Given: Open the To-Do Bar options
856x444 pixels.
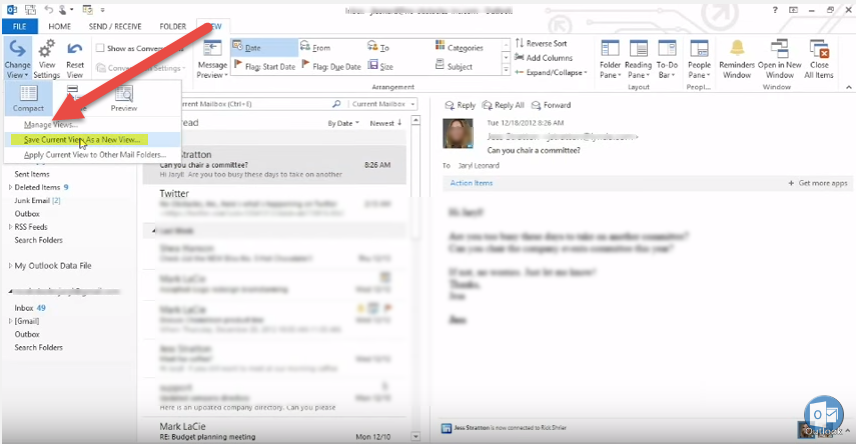Looking at the screenshot, I should 667,59.
